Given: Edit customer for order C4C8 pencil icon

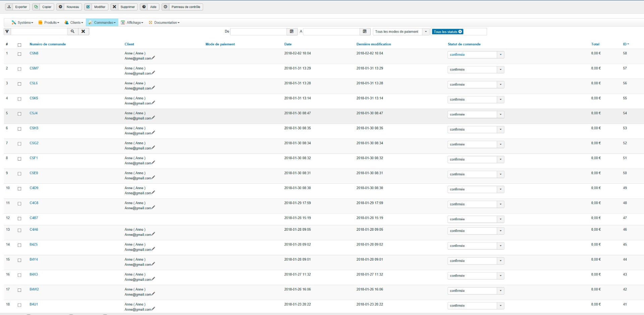Looking at the screenshot, I should [x=153, y=208].
